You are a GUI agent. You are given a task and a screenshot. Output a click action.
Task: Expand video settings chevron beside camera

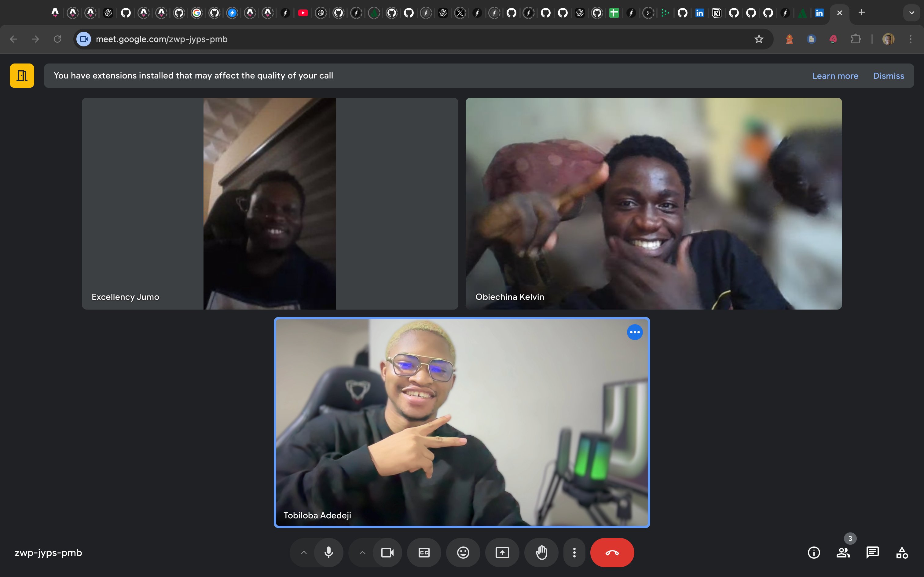[x=362, y=552]
